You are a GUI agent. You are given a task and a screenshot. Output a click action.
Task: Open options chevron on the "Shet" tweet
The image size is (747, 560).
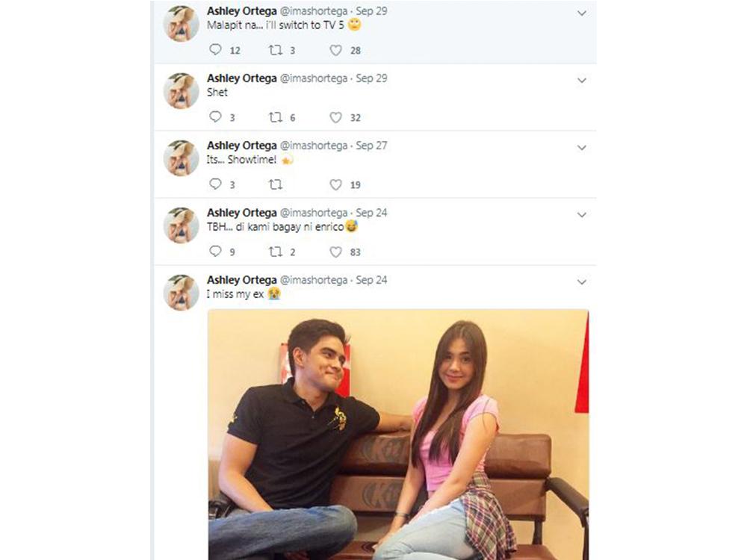click(x=582, y=81)
